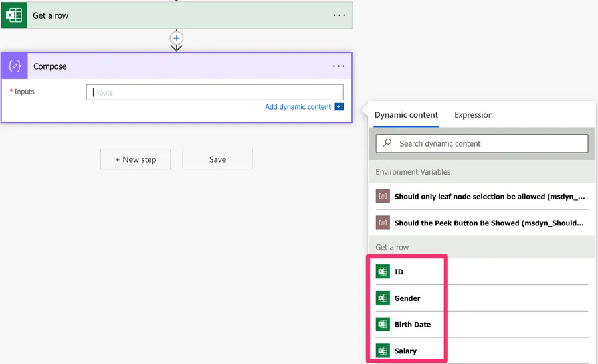The height and width of the screenshot is (364, 598).
Task: Insert Should the Peek Button Be Showed variable
Action: click(488, 223)
